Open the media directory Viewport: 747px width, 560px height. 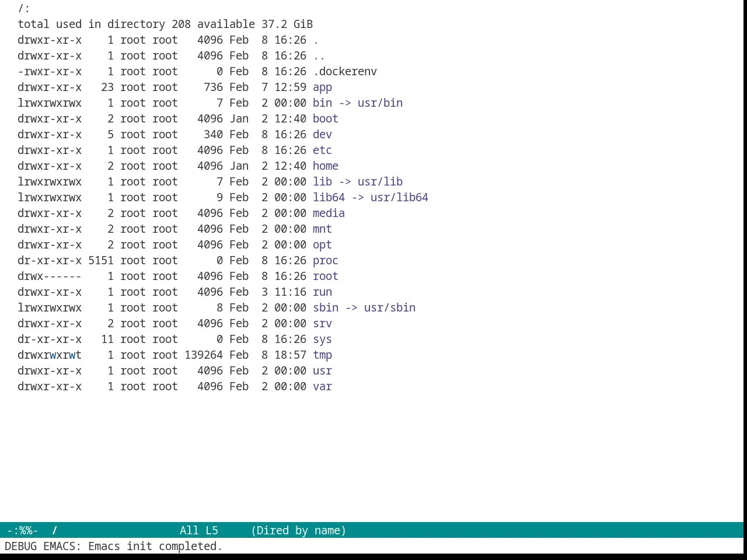329,213
